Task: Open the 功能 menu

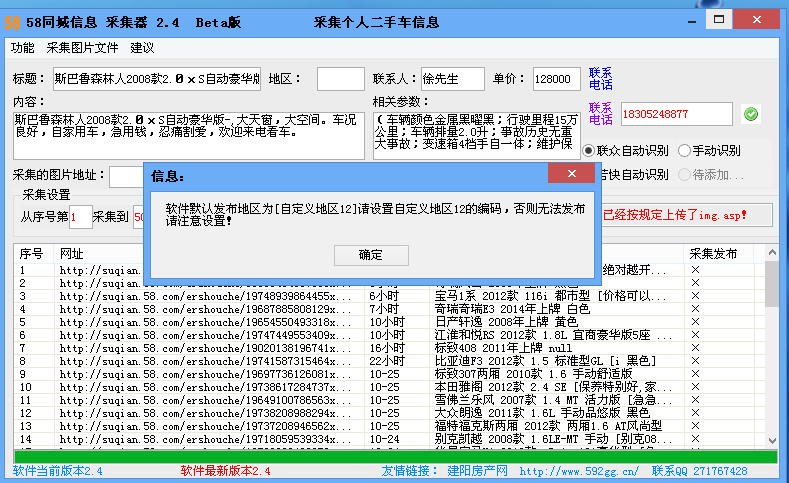Action: coord(23,47)
